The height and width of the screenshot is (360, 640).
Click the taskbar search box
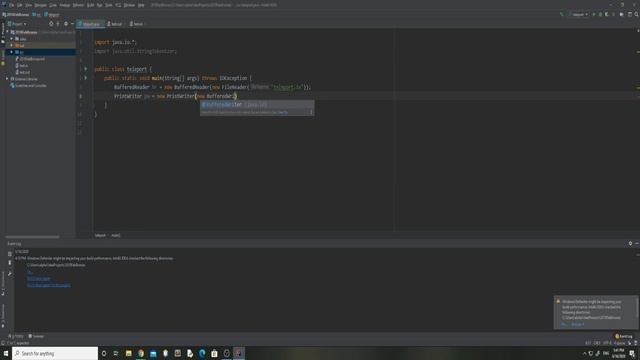tap(55, 353)
